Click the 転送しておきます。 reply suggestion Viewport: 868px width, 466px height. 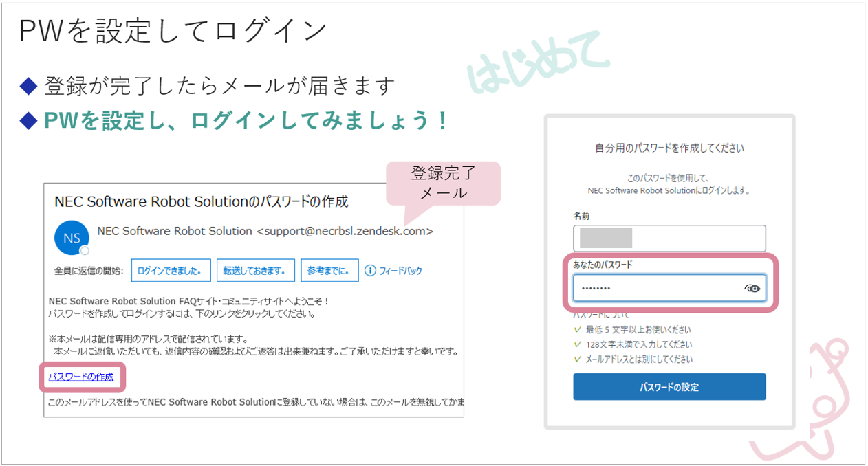(256, 271)
